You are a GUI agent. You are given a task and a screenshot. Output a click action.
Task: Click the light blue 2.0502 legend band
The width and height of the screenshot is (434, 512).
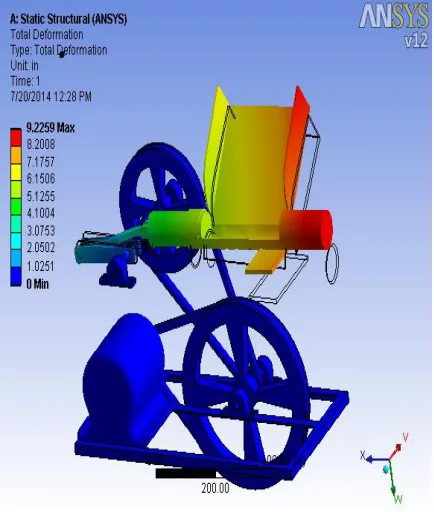[x=16, y=259]
